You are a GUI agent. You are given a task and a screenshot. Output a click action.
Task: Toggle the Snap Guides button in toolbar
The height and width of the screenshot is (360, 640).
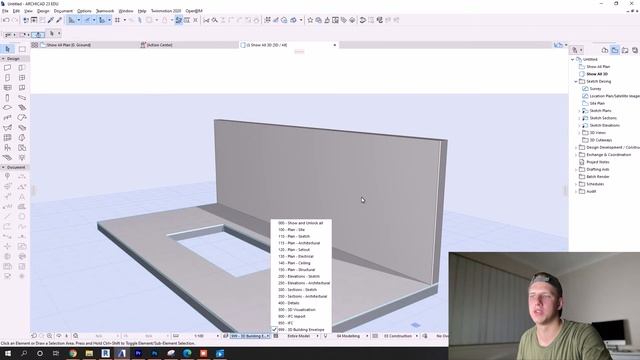point(87,20)
